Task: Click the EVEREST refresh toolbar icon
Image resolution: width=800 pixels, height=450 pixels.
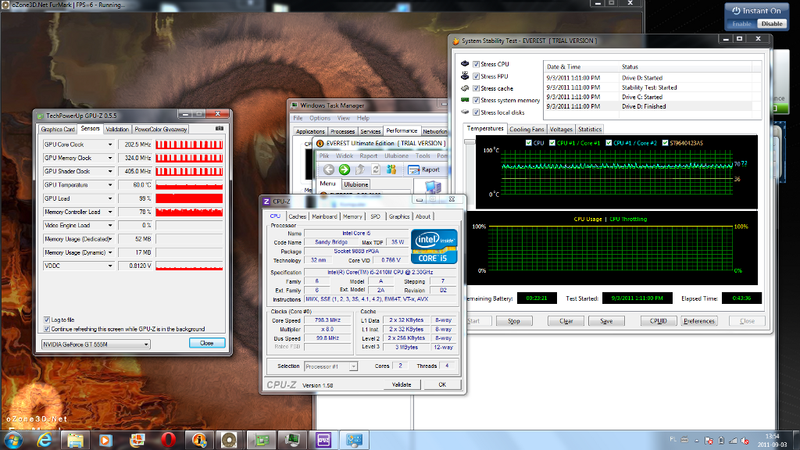Action: pyautogui.click(x=376, y=169)
